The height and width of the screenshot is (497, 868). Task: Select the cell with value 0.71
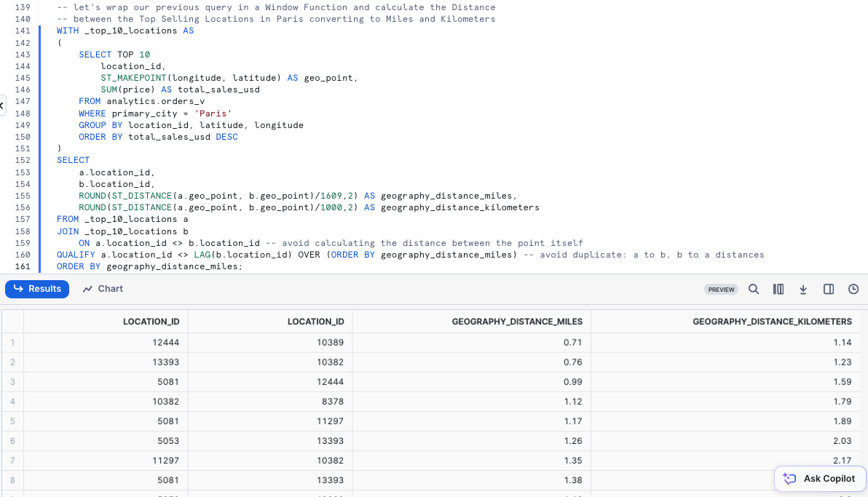coord(573,342)
